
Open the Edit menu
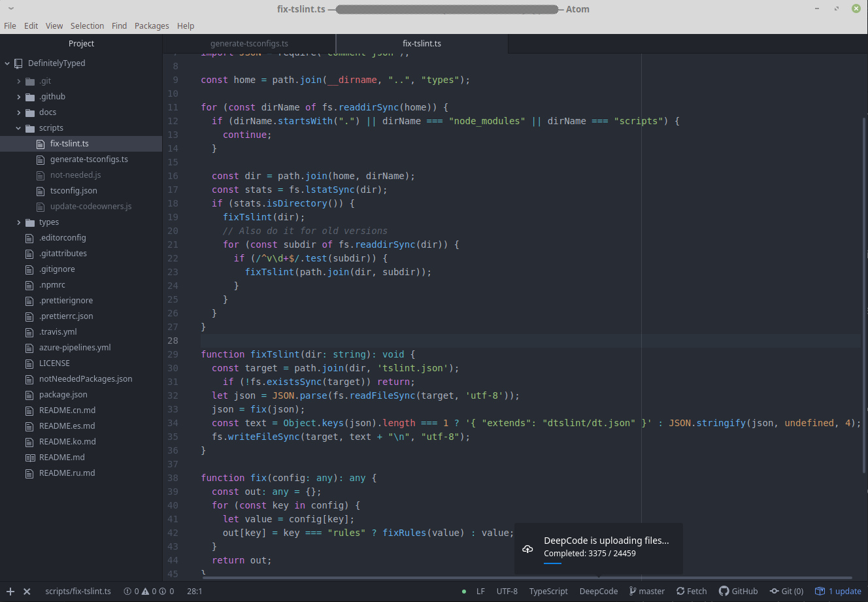tap(31, 25)
